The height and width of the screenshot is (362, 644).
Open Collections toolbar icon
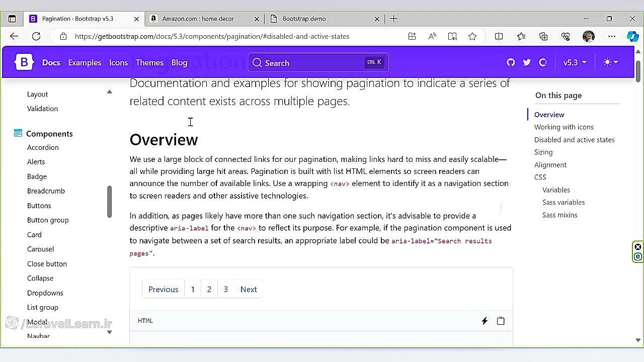click(x=543, y=36)
